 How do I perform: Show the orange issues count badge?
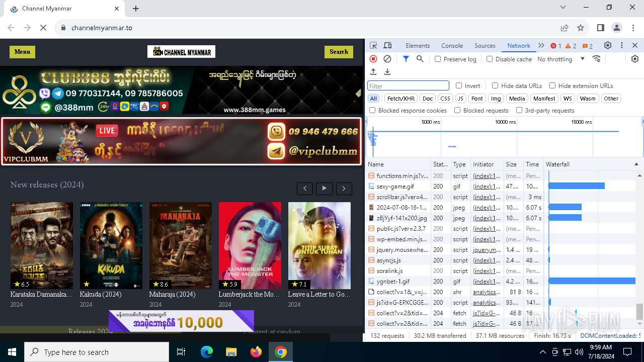coord(588,46)
